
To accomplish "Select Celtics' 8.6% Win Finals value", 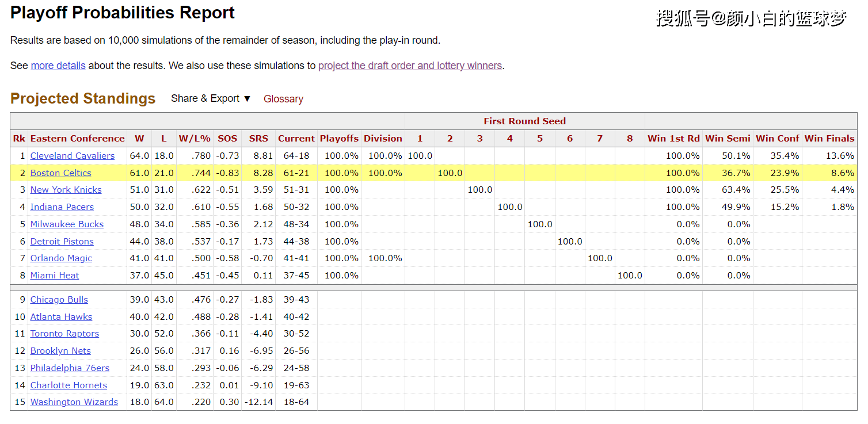I will click(843, 173).
